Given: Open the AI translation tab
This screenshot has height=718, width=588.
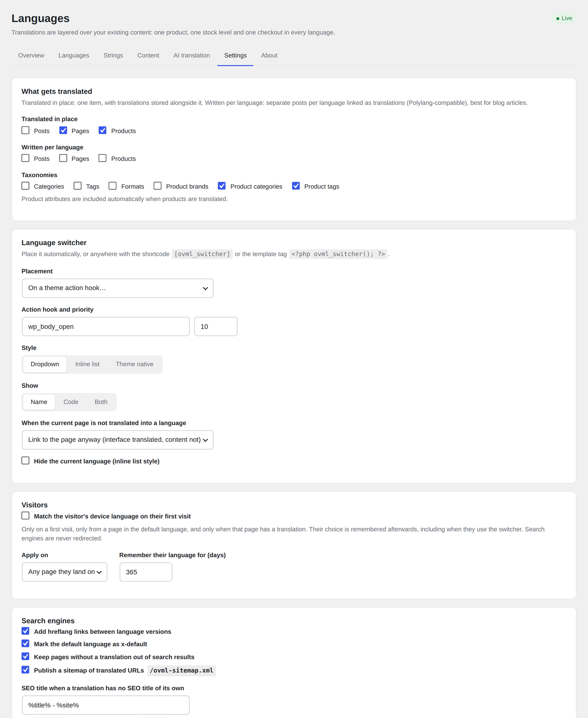Looking at the screenshot, I should pyautogui.click(x=192, y=55).
